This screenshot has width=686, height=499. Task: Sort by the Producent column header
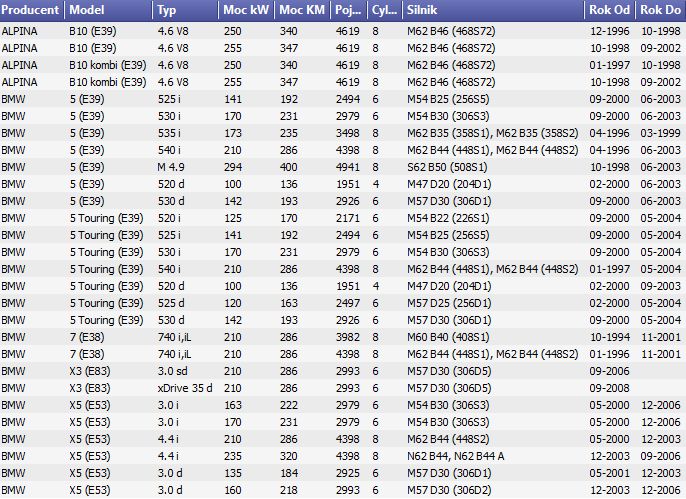(x=32, y=10)
